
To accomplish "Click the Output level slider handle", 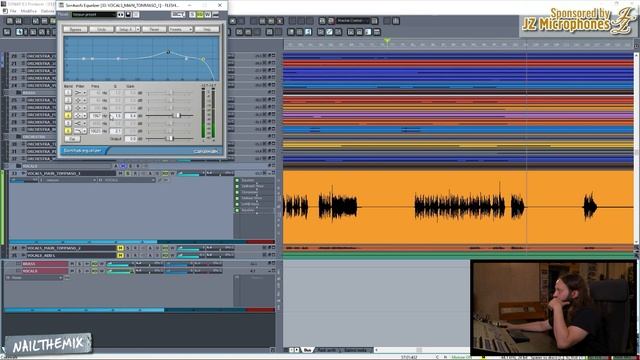I will [x=171, y=139].
